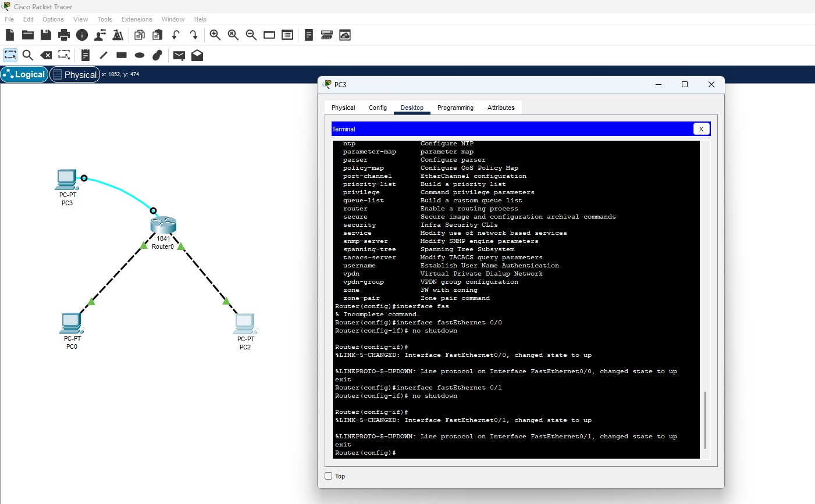Switch to Physical workspace view
The height and width of the screenshot is (504, 815).
[74, 74]
